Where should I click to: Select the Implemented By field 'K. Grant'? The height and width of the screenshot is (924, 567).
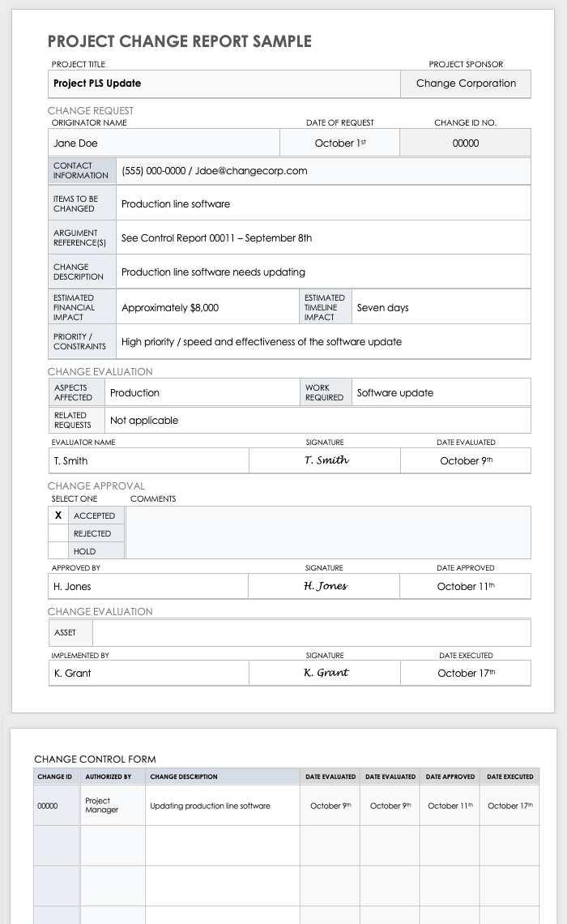click(149, 673)
